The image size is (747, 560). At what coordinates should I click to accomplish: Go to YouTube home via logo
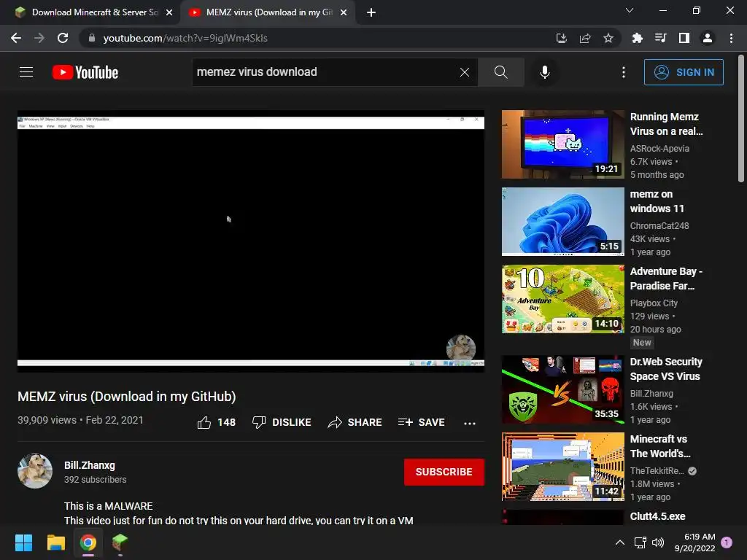(x=85, y=72)
